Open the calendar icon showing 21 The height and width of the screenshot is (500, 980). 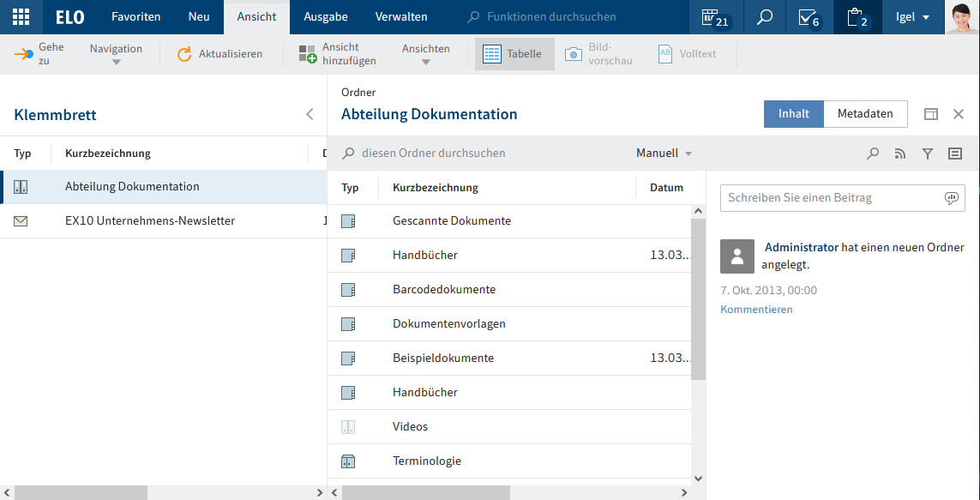pos(714,17)
